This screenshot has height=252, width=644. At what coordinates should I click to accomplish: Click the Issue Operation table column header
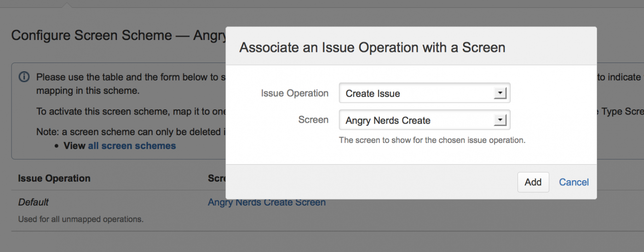(x=54, y=178)
